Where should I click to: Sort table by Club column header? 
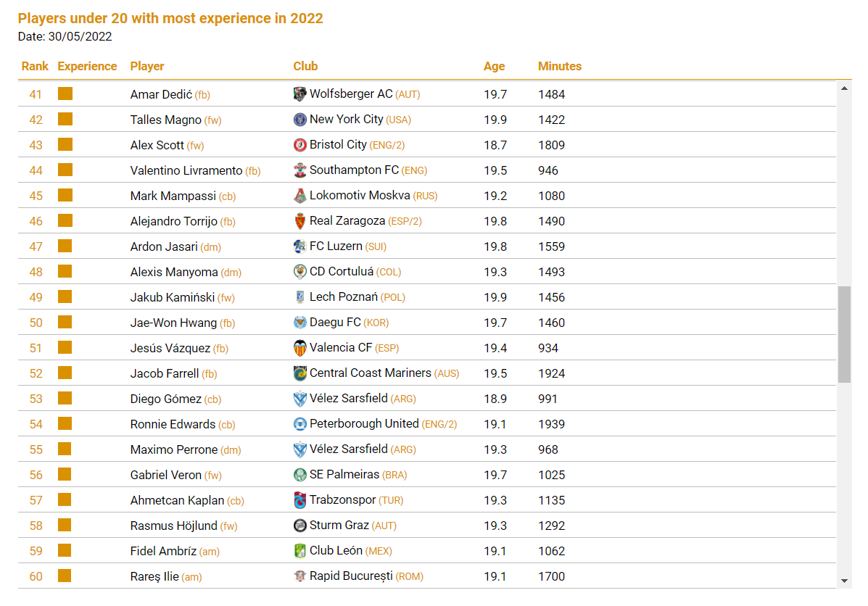pos(305,67)
